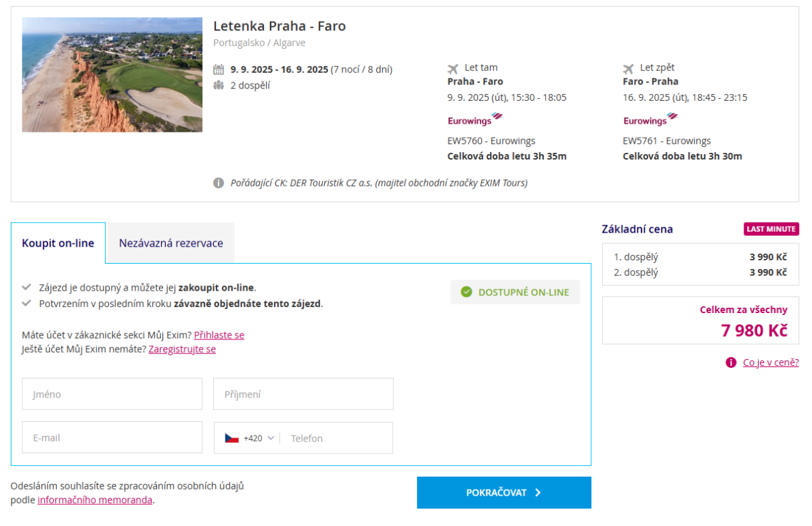Click the outbound plane icon by Let tam
Screen dimensions: 812x526
coord(453,68)
